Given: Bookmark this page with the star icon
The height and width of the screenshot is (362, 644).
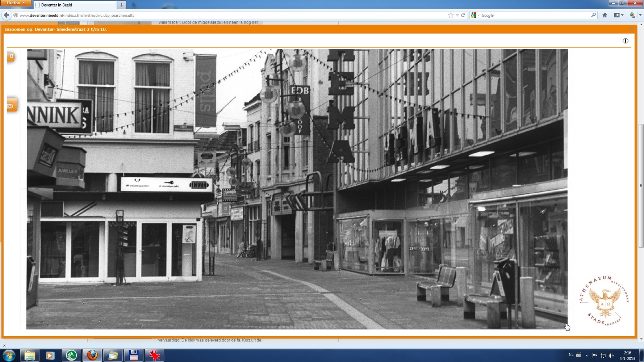Looking at the screenshot, I should coord(451,15).
